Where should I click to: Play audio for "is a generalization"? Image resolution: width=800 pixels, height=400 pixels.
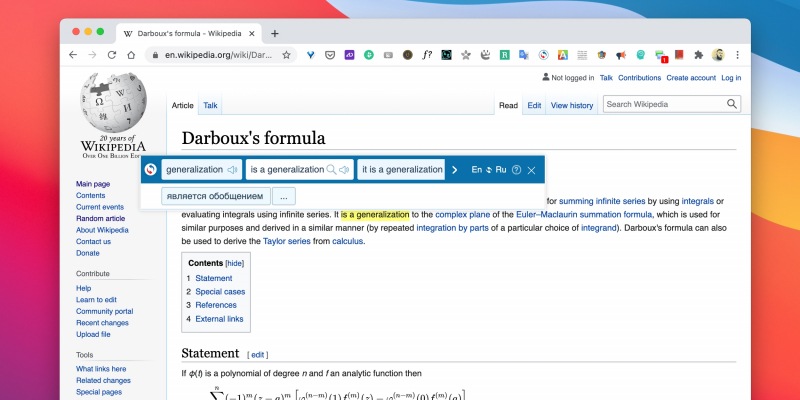(x=344, y=170)
